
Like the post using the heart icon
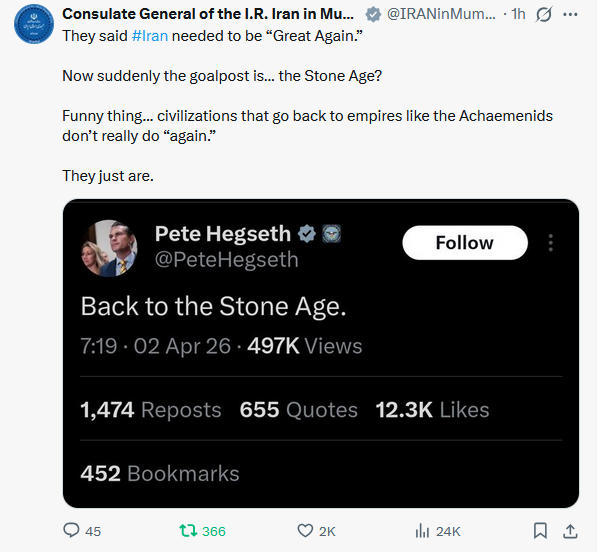[x=306, y=531]
